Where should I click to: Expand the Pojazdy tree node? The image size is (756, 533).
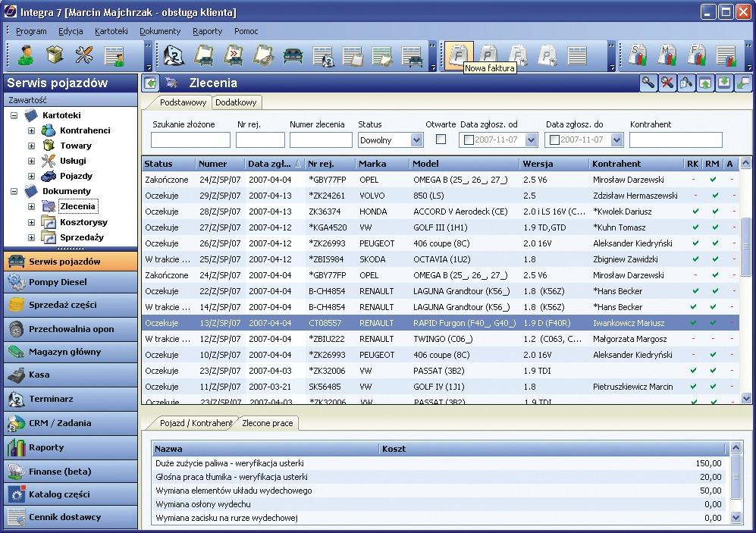31,176
